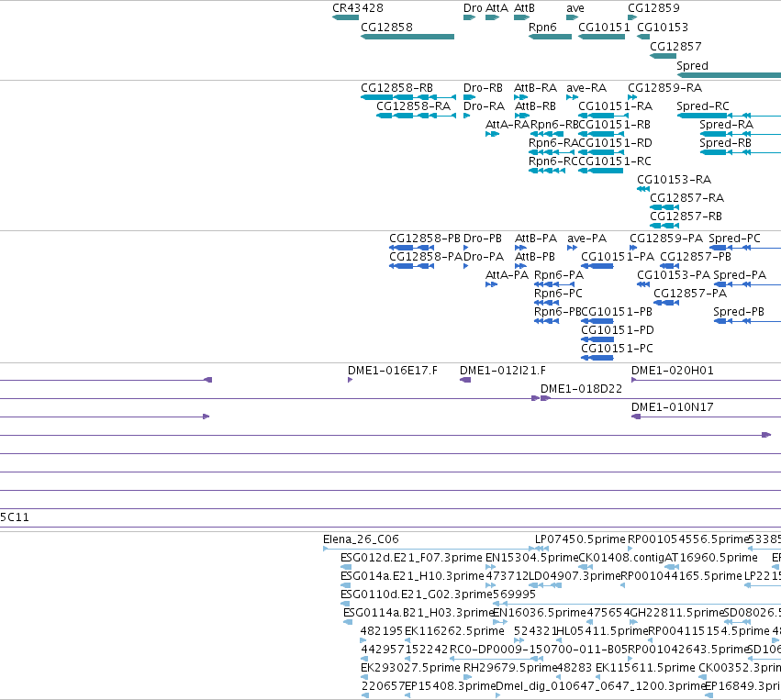
Task: Select transcript CG12858-RB
Action: [408, 97]
